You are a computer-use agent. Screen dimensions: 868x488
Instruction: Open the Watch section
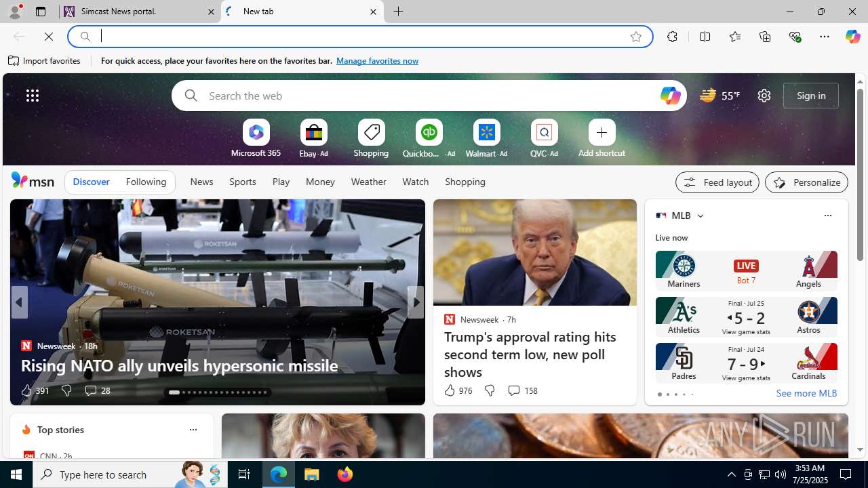[415, 182]
